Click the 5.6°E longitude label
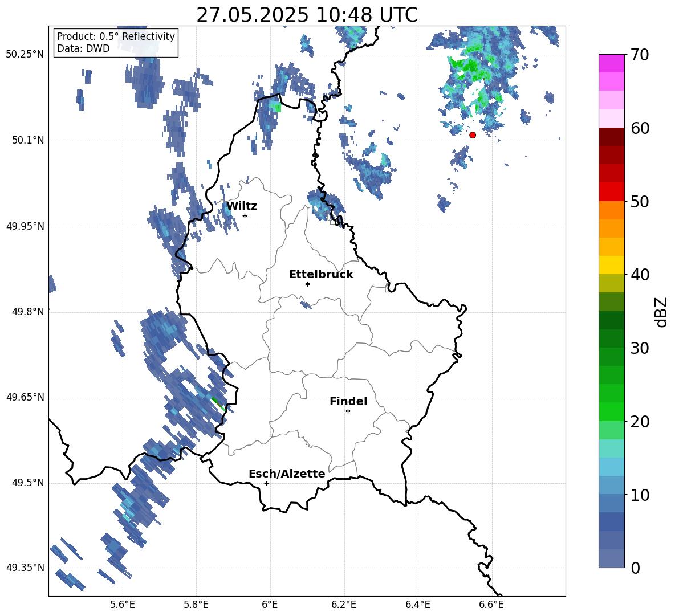Screen dimensions: 675x616 click(123, 605)
